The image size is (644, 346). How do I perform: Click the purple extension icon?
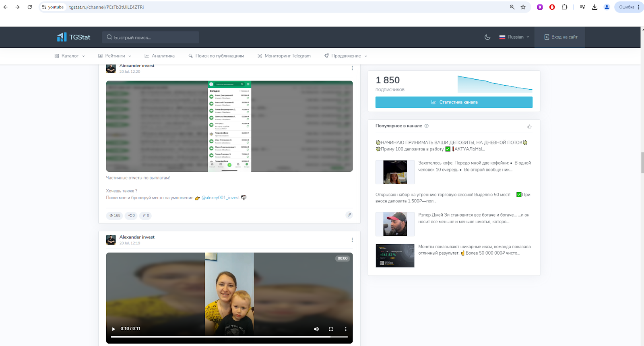(540, 7)
